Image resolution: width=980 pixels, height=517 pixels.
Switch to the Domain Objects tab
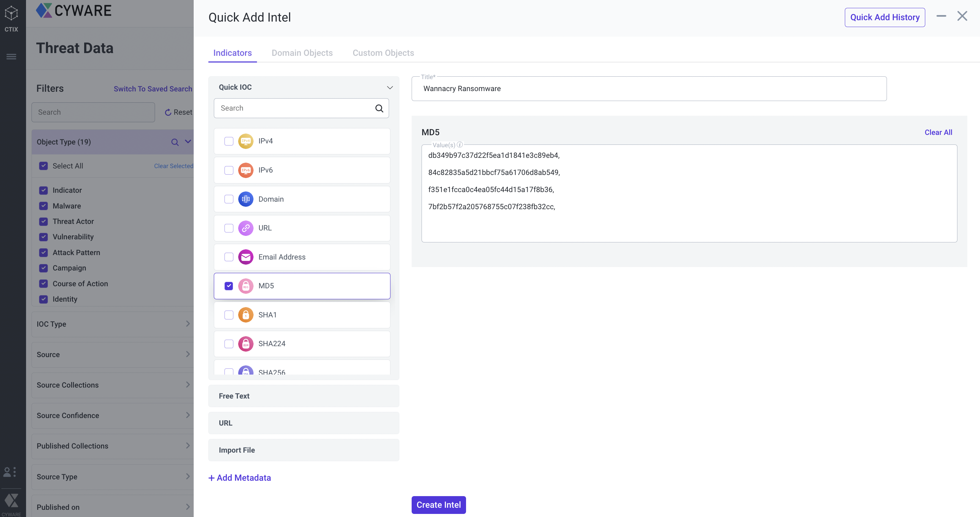click(x=302, y=53)
